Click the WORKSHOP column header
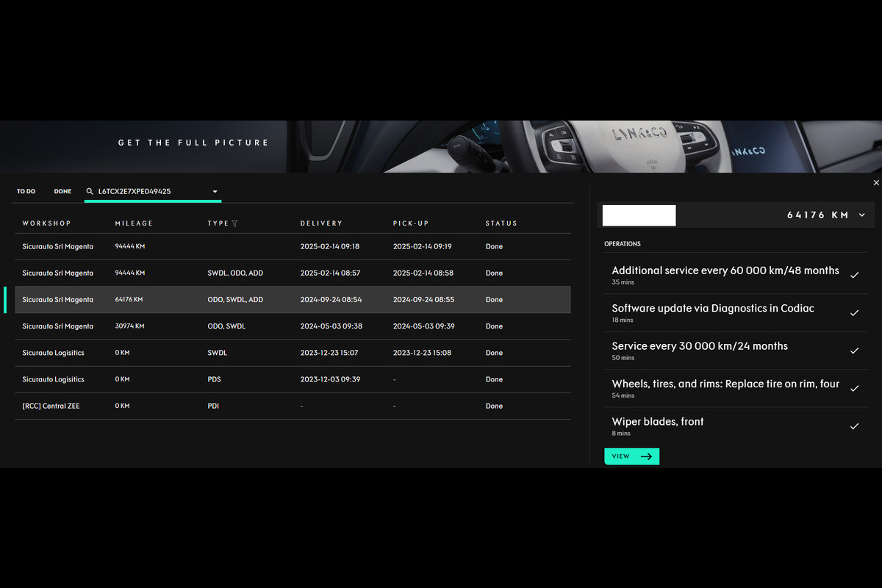Image resolution: width=882 pixels, height=588 pixels. pos(46,223)
